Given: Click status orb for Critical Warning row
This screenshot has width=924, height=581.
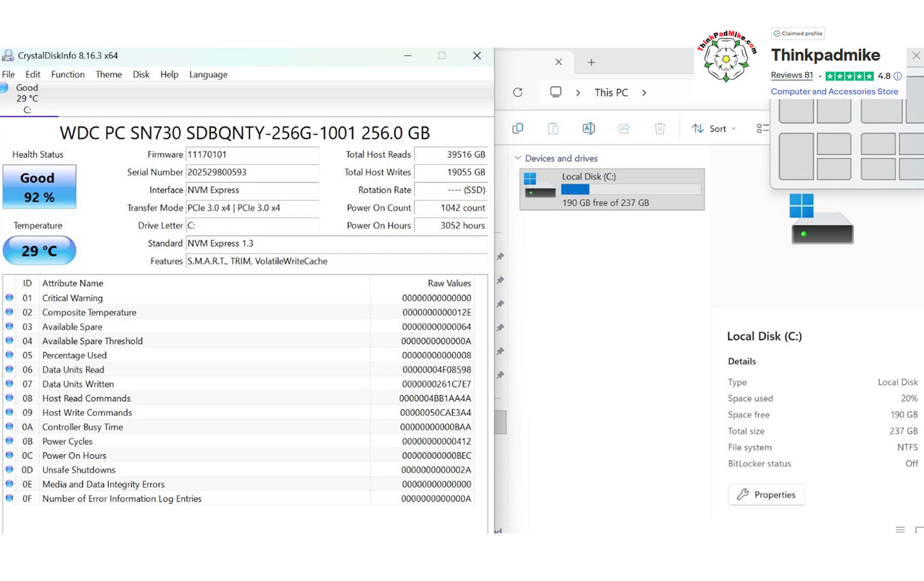Looking at the screenshot, I should 10,298.
